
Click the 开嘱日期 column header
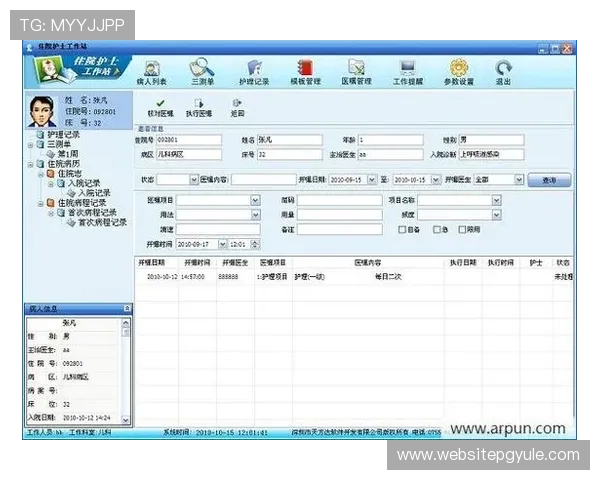152,263
